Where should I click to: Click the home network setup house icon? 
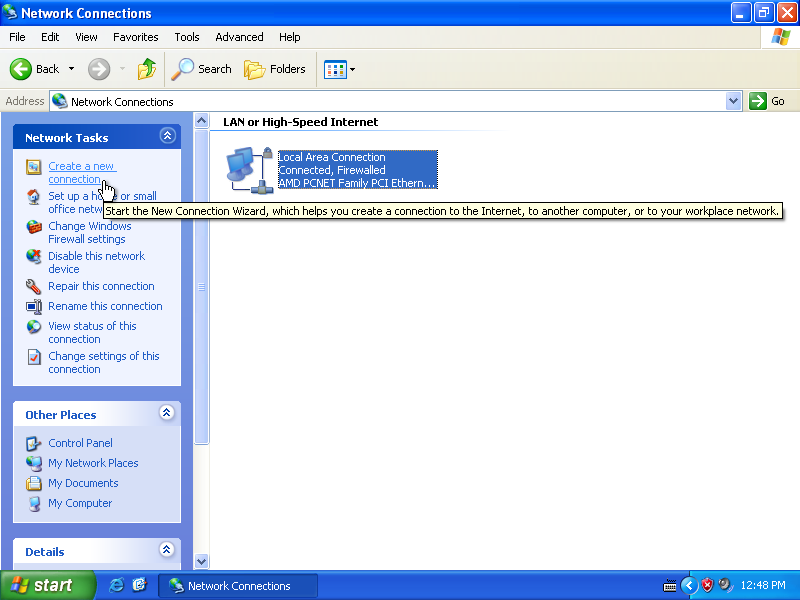[x=34, y=196]
